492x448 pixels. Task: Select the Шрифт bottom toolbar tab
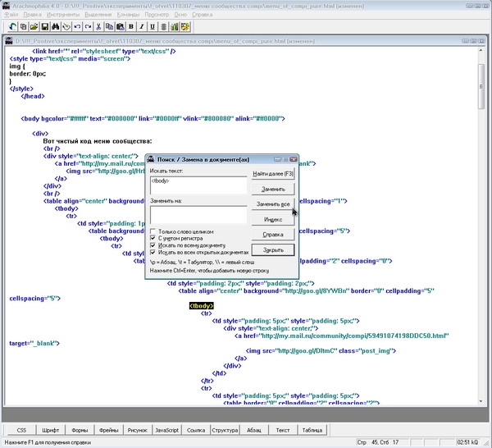pos(51,430)
